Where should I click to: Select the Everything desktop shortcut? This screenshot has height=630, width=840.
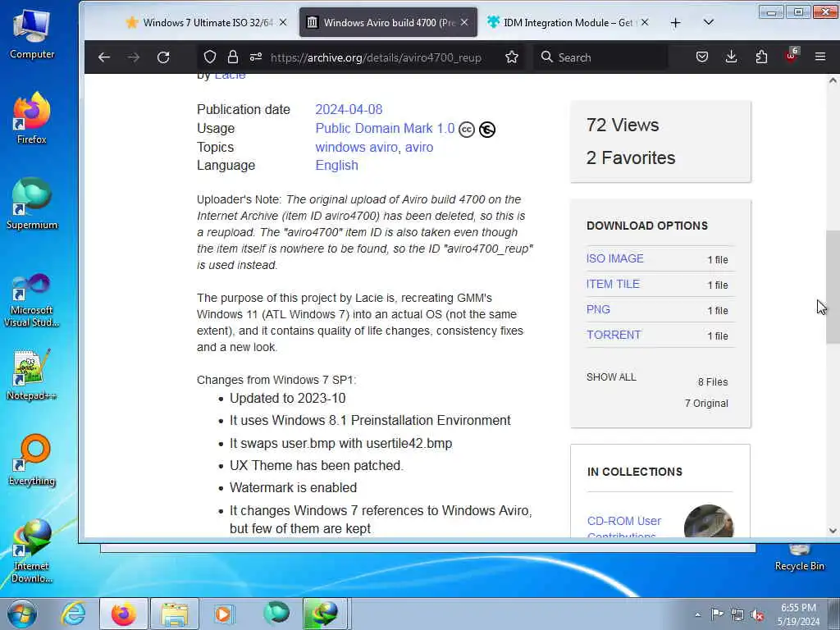click(32, 460)
